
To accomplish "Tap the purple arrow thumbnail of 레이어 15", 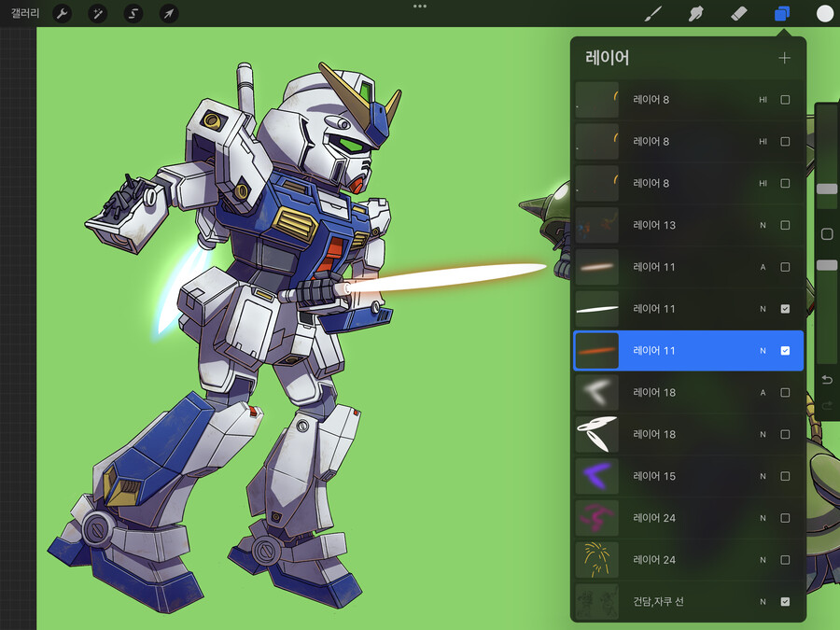I will (x=596, y=476).
